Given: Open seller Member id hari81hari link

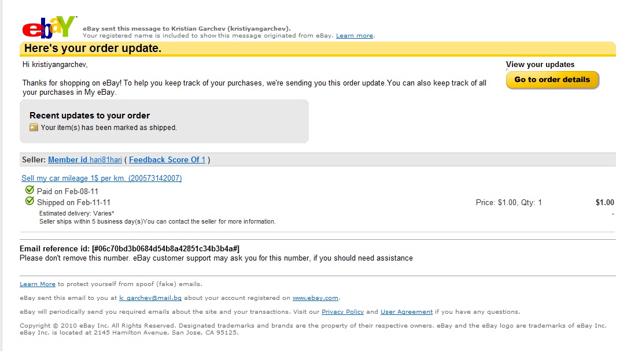Looking at the screenshot, I should click(x=85, y=159).
